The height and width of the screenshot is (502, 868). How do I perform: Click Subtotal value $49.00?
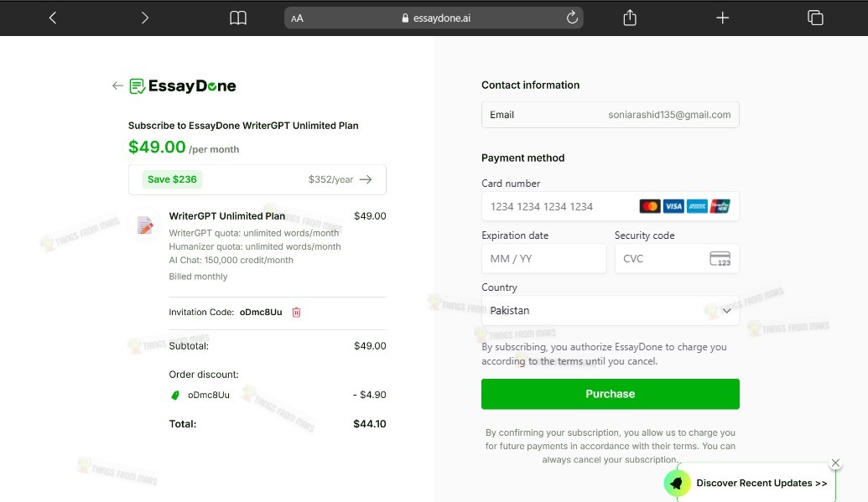pos(370,346)
